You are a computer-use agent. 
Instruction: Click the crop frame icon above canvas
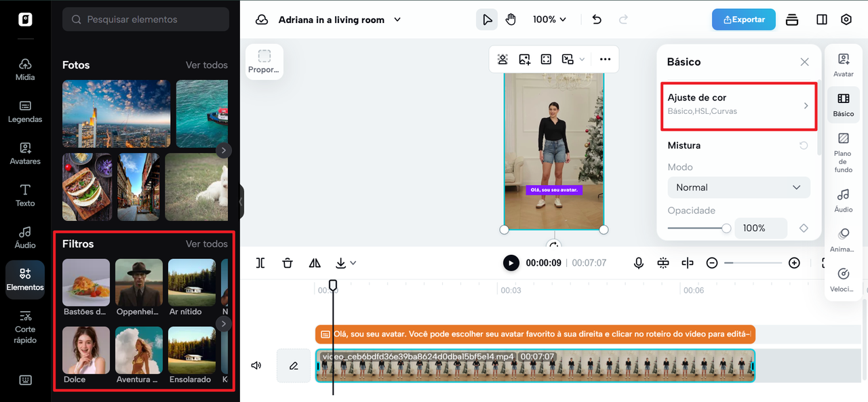point(546,59)
